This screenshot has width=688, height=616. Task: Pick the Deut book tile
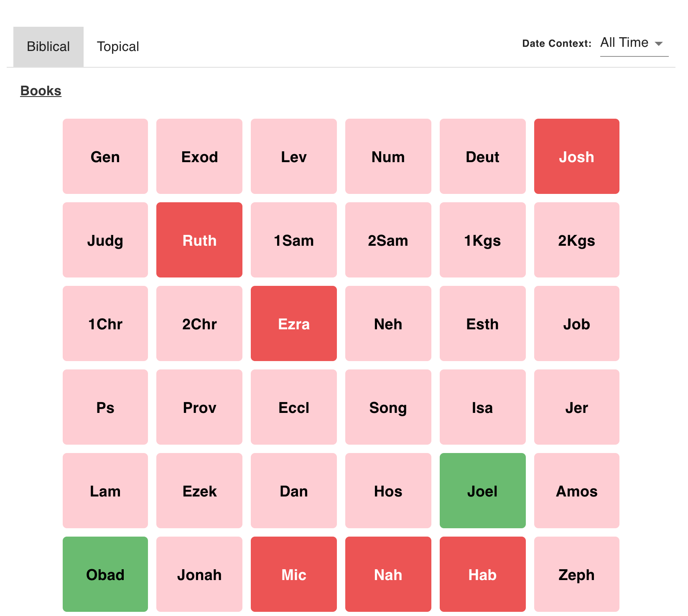click(482, 156)
